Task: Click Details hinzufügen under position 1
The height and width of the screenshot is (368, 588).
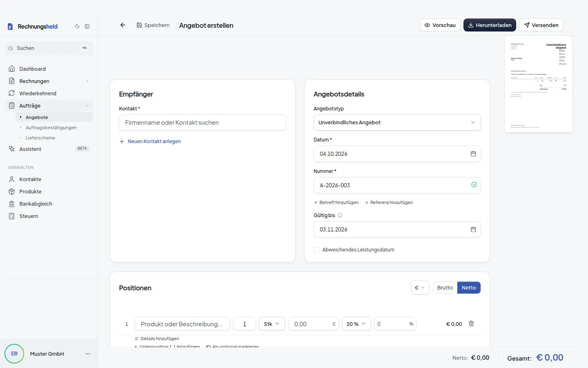Action: pyautogui.click(x=157, y=339)
